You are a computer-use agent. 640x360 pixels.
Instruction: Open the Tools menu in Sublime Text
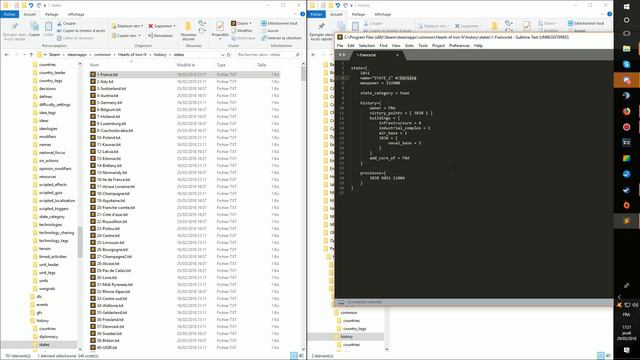pos(423,46)
